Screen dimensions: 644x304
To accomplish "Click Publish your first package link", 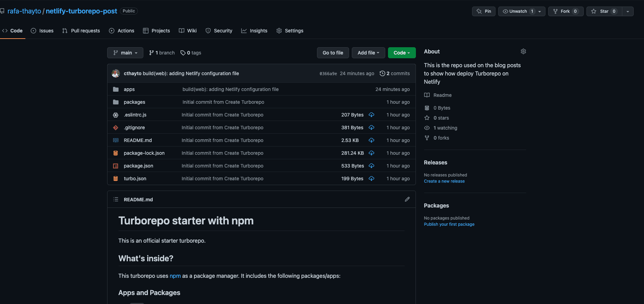I will [449, 224].
